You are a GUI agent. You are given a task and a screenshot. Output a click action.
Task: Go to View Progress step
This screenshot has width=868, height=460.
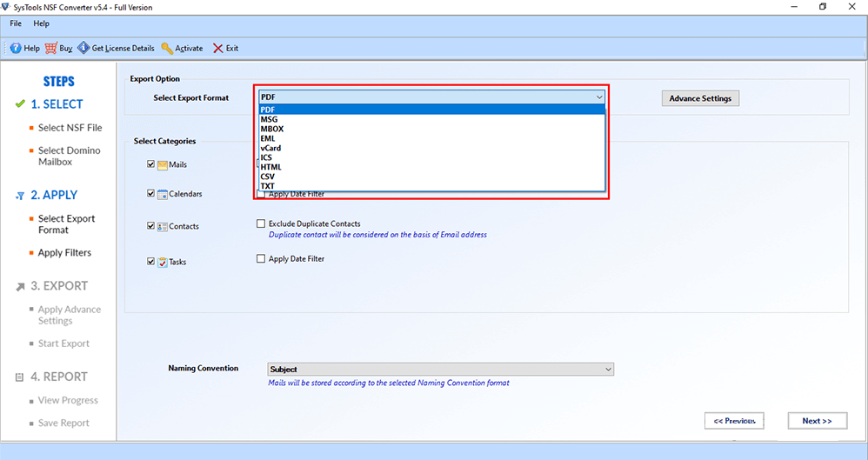pyautogui.click(x=68, y=400)
